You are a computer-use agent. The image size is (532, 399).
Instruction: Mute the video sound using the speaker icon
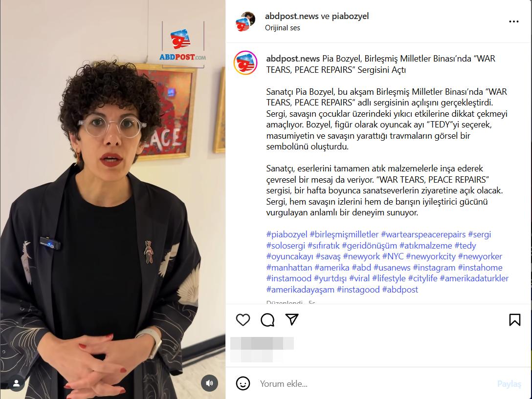209,383
